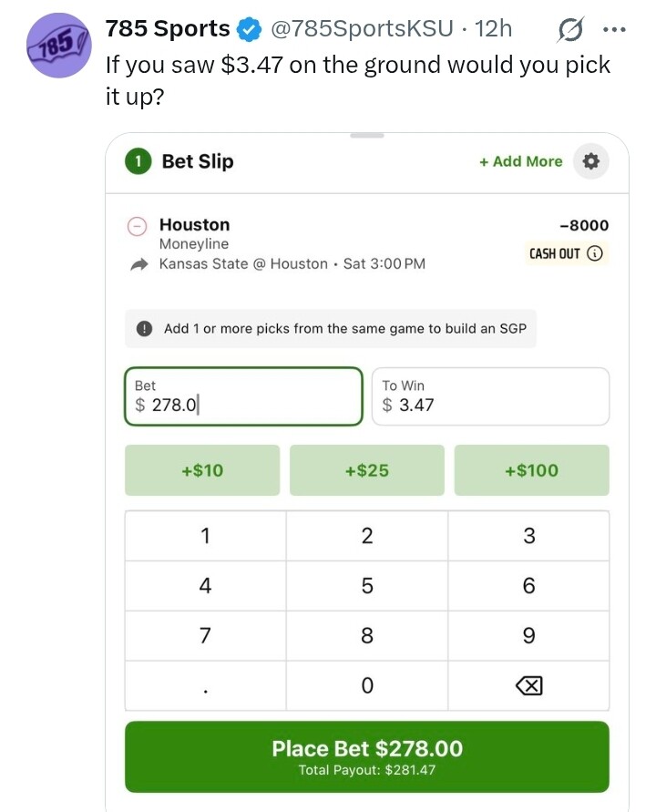Open bet slip settings gear
656x812 pixels.
(x=590, y=161)
